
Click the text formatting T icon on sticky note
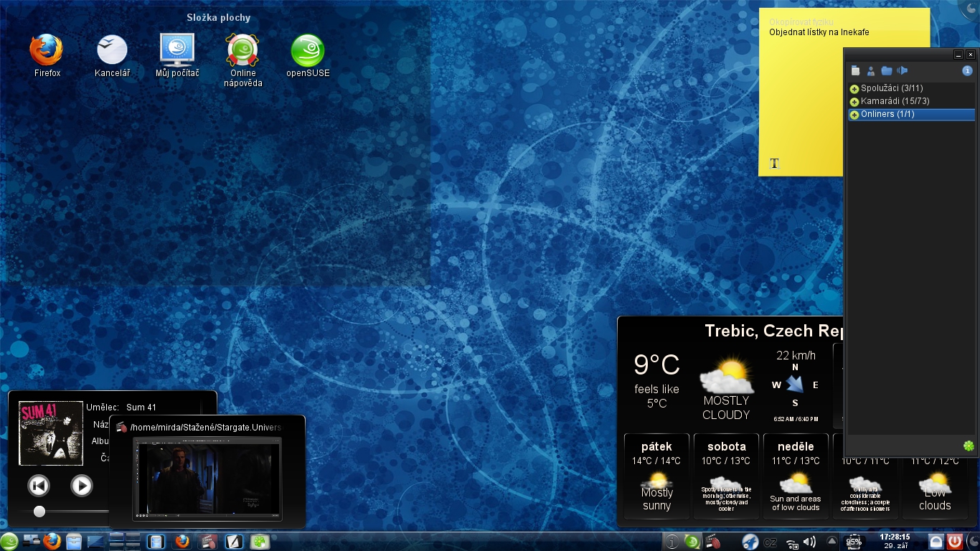[774, 164]
